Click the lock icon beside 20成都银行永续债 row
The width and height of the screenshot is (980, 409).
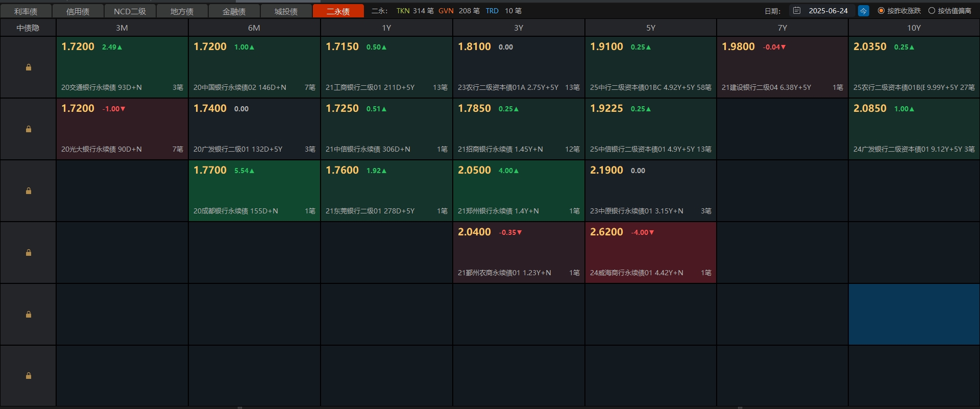[x=29, y=191]
